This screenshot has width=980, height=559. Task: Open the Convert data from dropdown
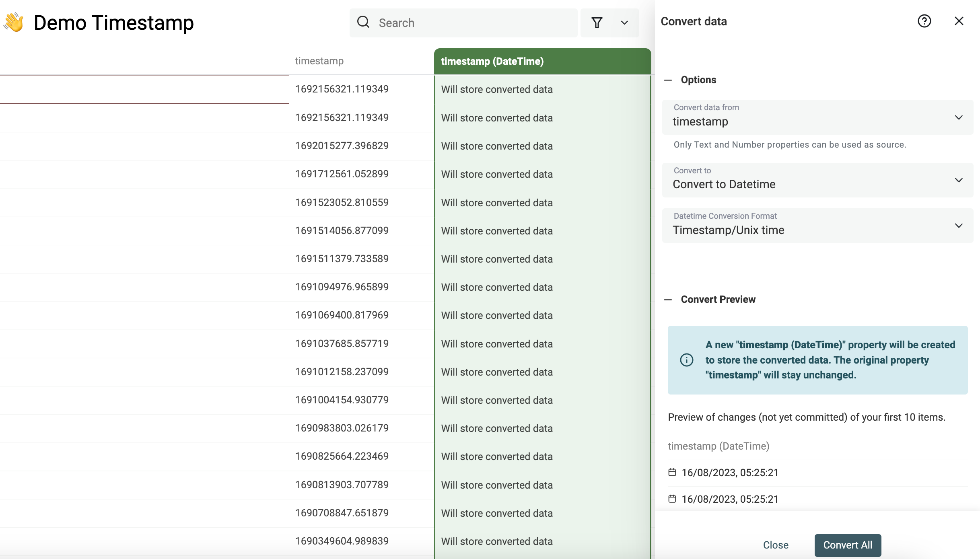(x=959, y=117)
